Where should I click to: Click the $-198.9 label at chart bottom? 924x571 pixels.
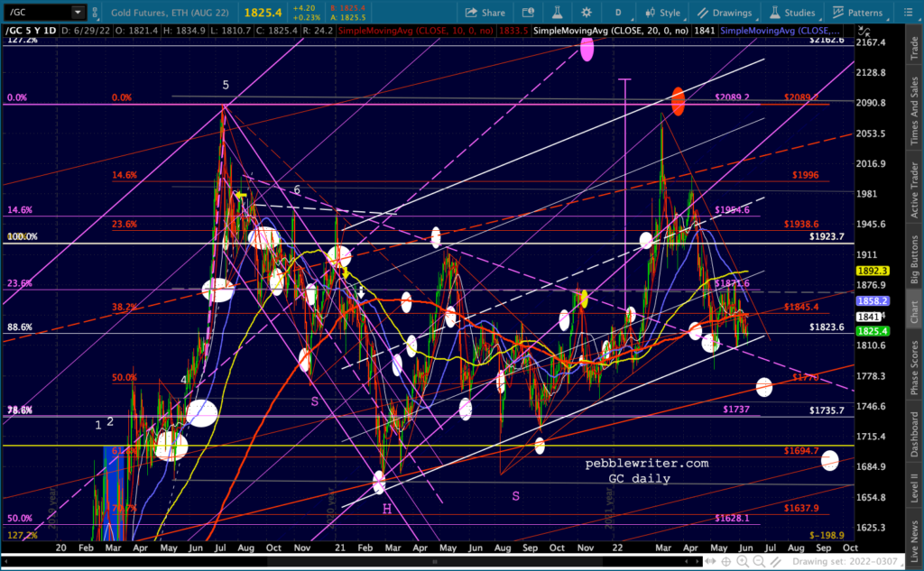(x=827, y=535)
